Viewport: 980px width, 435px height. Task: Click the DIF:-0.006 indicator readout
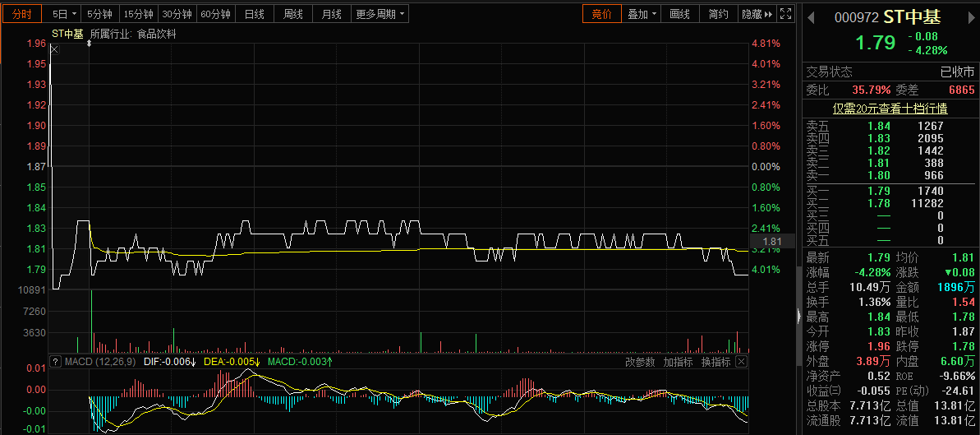[x=170, y=362]
